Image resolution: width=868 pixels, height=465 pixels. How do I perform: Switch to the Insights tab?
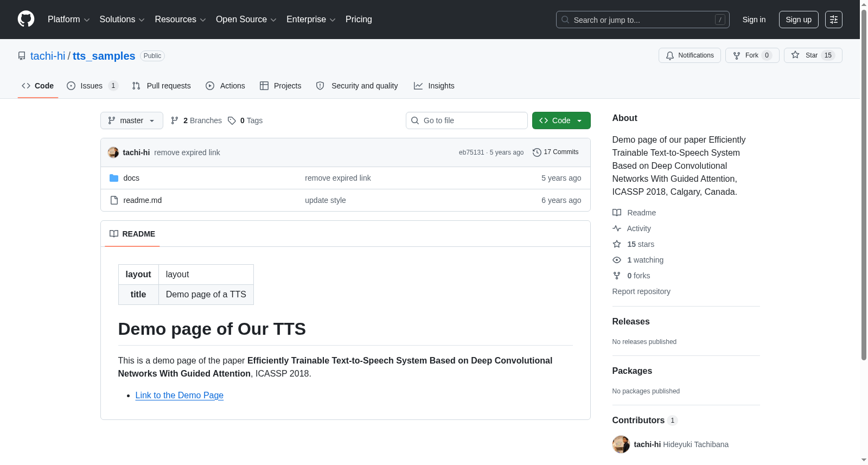(434, 86)
